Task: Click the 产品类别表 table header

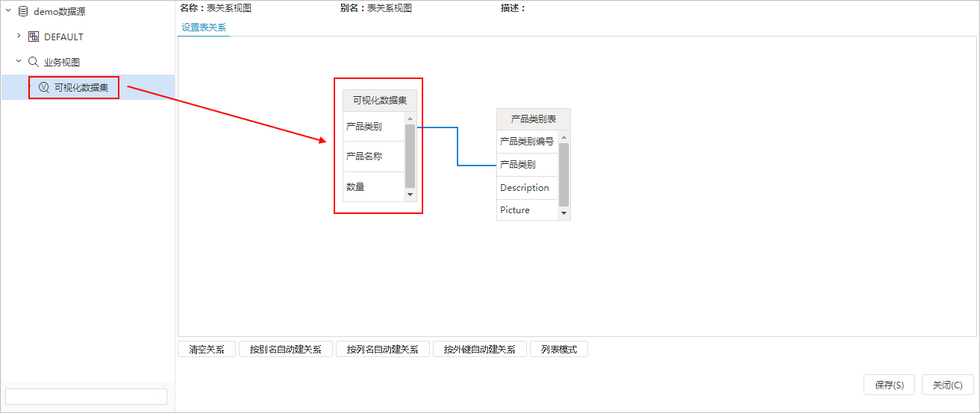Action: [x=534, y=119]
